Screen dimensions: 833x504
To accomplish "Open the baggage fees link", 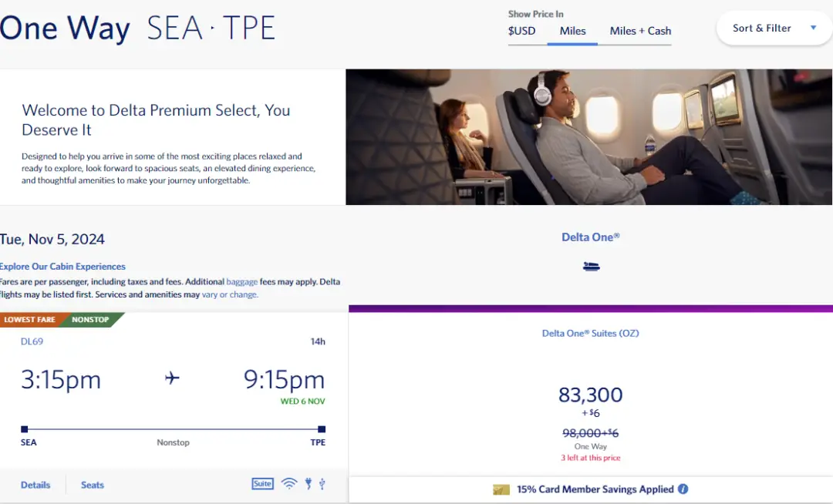I will 241,282.
